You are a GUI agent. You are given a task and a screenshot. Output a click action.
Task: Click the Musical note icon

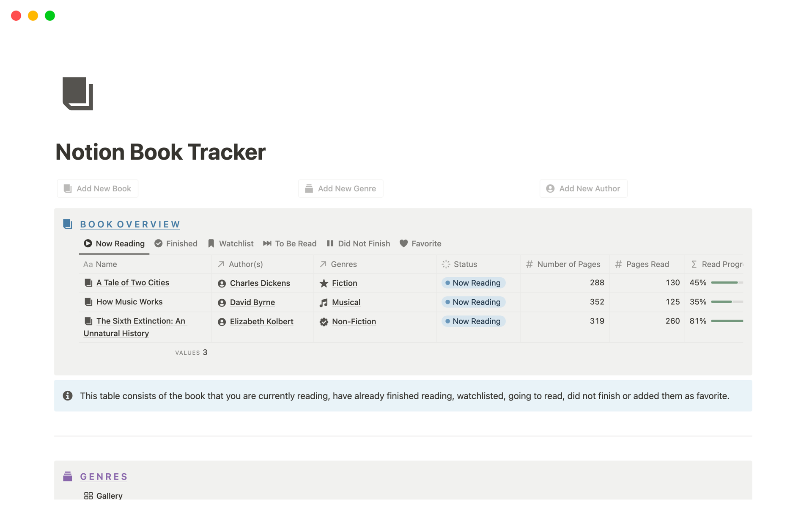click(x=324, y=302)
